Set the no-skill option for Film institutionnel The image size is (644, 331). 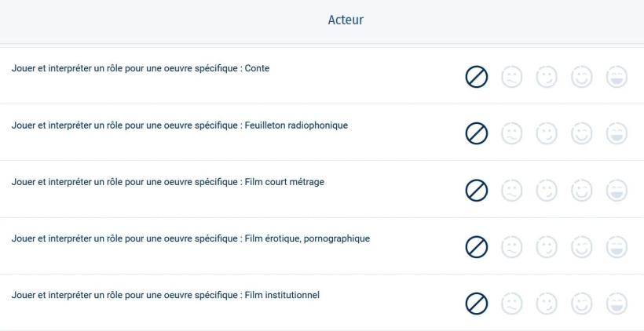point(477,304)
